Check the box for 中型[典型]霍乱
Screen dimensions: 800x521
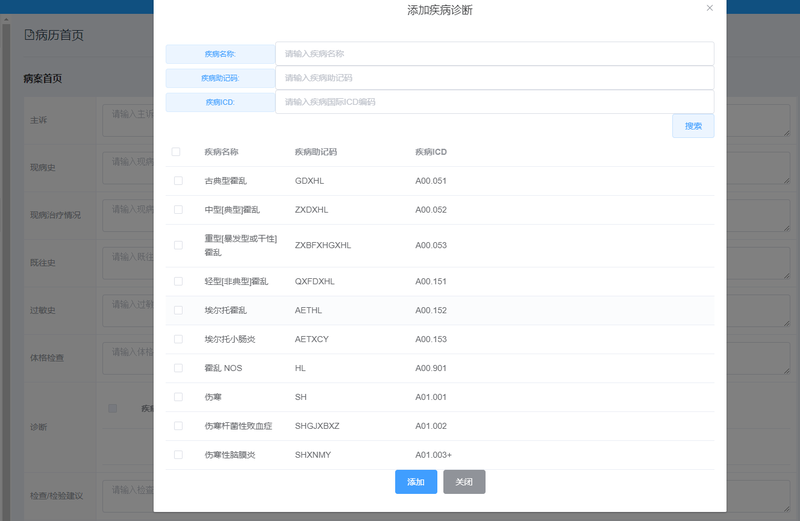(178, 210)
